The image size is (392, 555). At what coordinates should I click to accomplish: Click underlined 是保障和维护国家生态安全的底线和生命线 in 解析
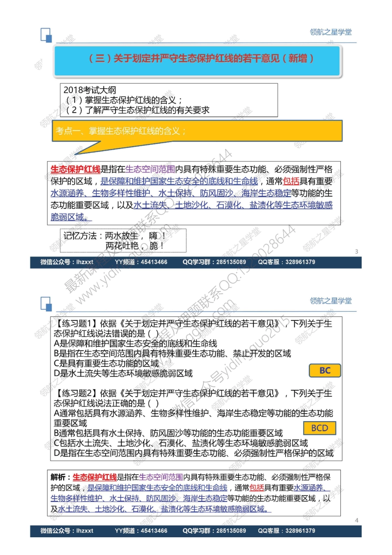158,488
